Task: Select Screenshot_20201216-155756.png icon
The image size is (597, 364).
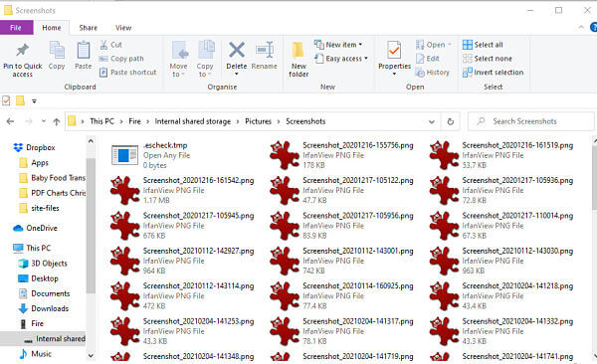Action: pos(284,155)
